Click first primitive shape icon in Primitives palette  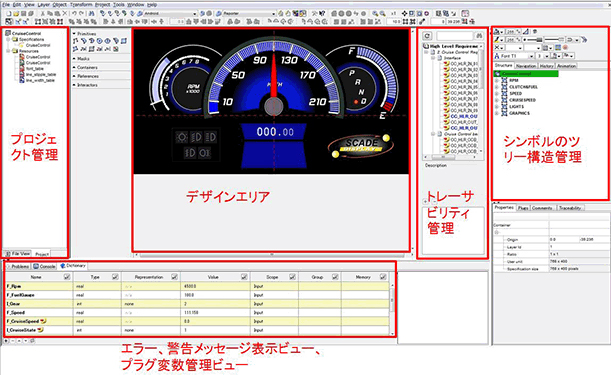coord(76,41)
